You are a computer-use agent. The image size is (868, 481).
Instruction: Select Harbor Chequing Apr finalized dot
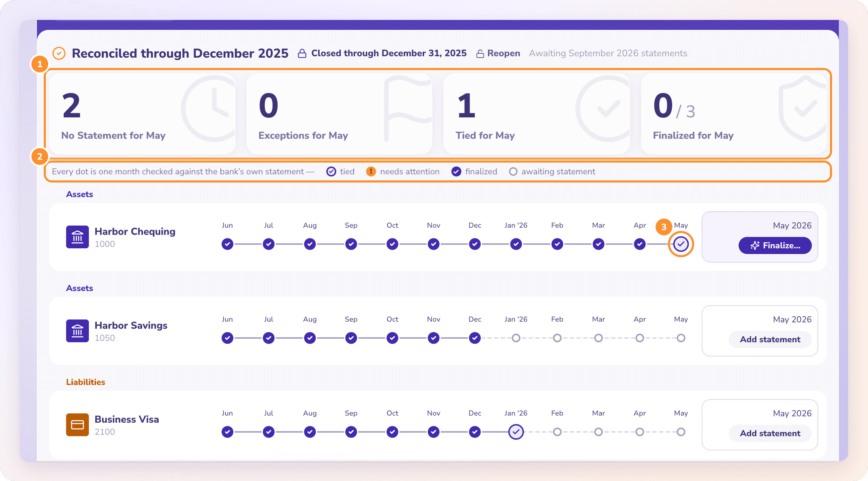(640, 244)
